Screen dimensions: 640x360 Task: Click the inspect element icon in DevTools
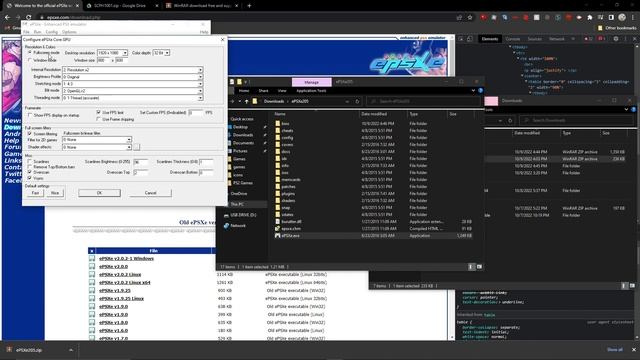pyautogui.click(x=461, y=39)
